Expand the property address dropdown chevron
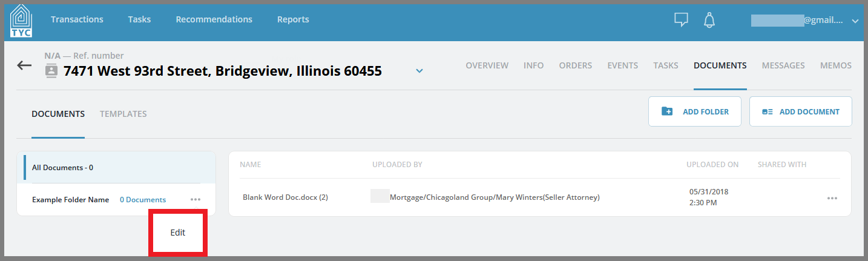Image resolution: width=868 pixels, height=261 pixels. coord(419,71)
